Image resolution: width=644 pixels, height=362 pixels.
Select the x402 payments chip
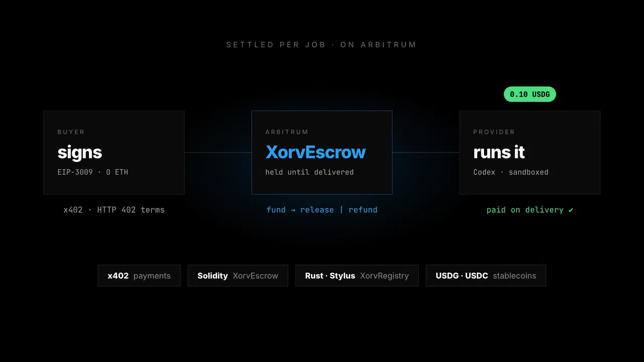pyautogui.click(x=139, y=276)
